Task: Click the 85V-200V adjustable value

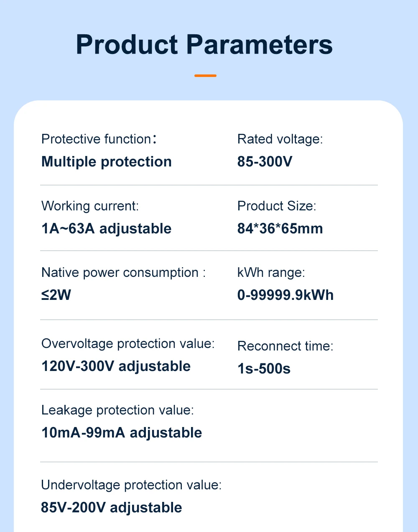Action: pos(112,508)
